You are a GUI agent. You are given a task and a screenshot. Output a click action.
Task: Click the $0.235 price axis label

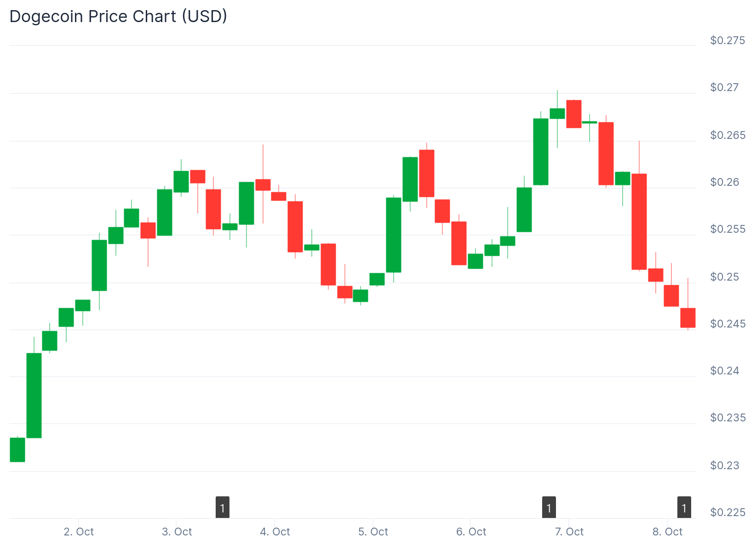click(x=727, y=418)
